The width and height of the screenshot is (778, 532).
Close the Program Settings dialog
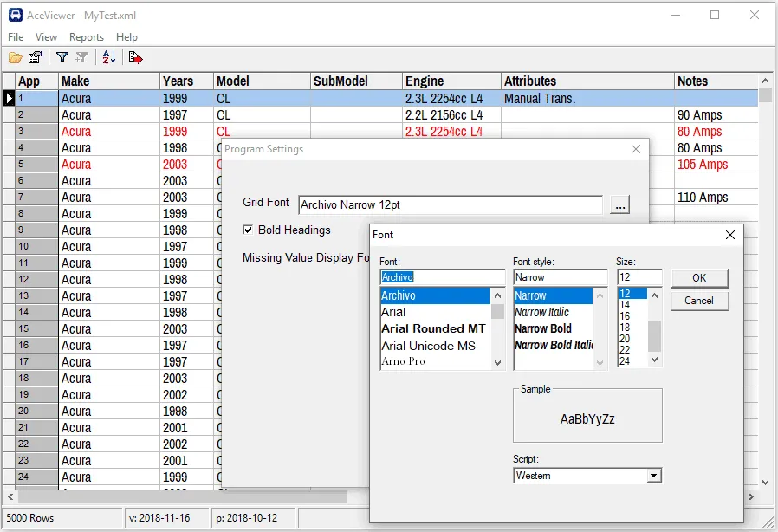pos(636,149)
